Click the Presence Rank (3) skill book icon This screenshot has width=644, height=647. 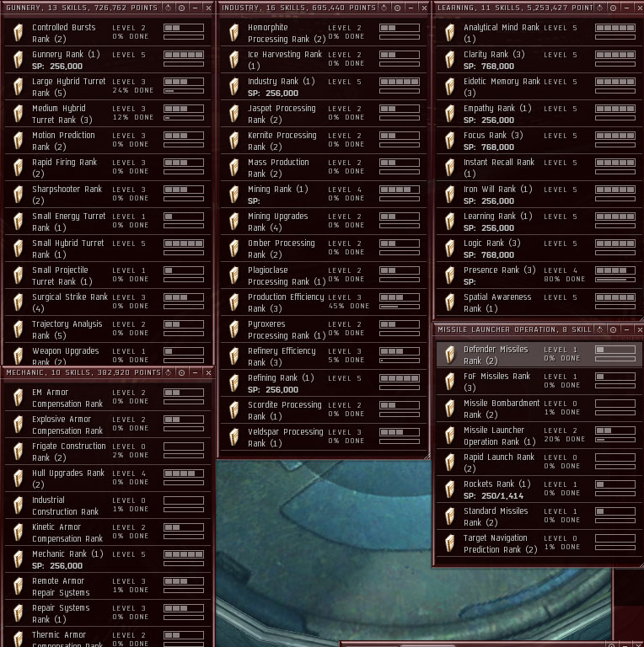(450, 275)
